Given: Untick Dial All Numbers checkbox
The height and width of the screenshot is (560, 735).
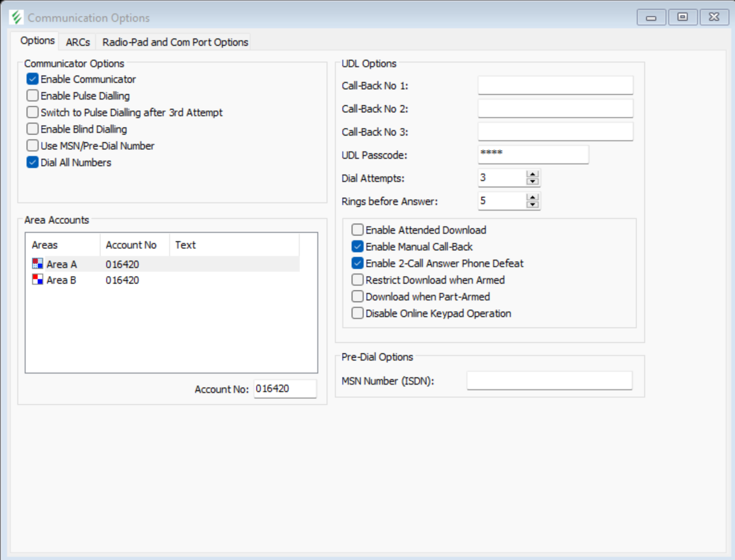Looking at the screenshot, I should click(33, 162).
